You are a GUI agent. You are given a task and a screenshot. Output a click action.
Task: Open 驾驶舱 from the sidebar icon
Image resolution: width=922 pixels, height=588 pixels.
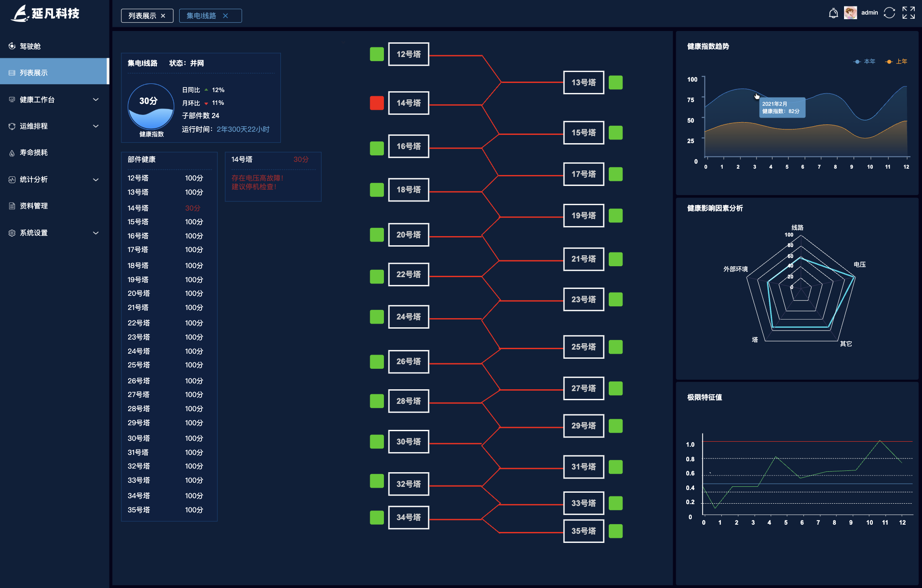tap(12, 46)
